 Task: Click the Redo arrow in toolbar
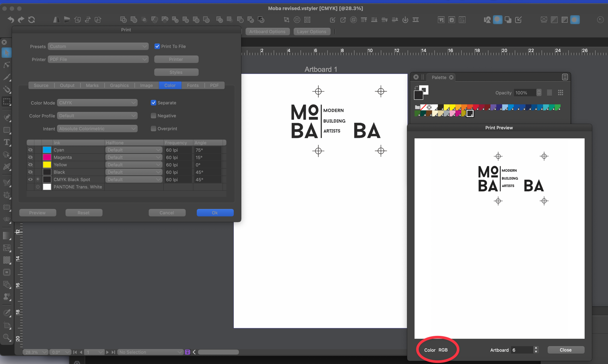point(21,20)
